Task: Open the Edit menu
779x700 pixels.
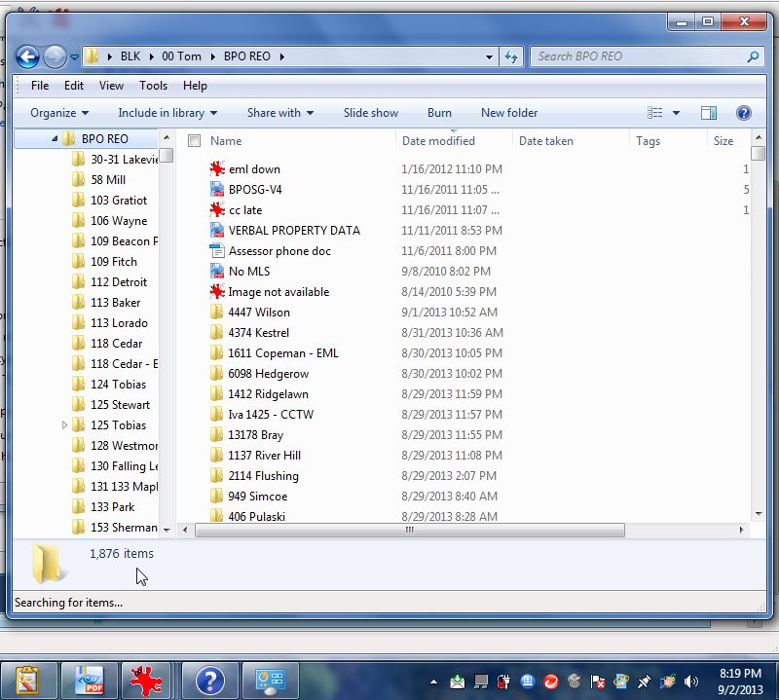Action: coord(73,86)
